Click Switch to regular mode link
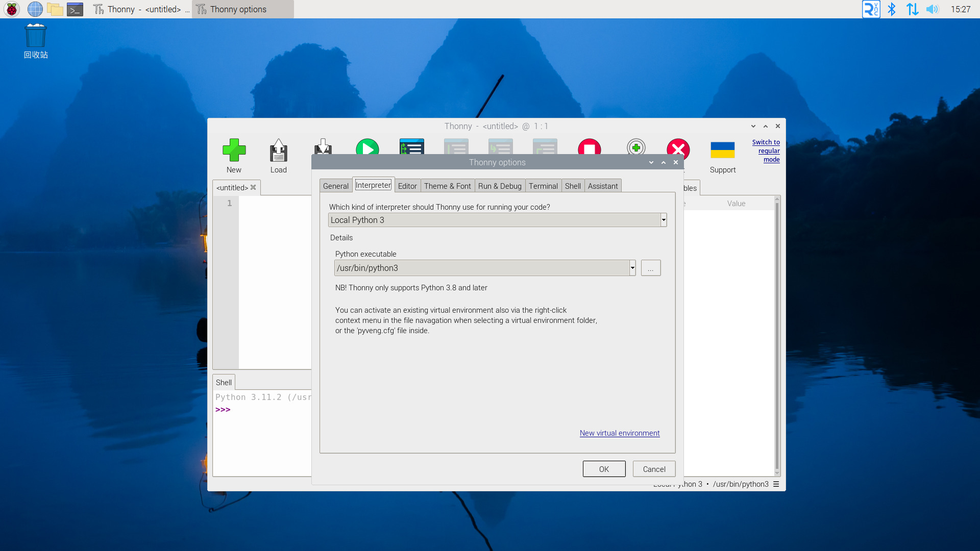This screenshot has height=551, width=980. (x=766, y=151)
